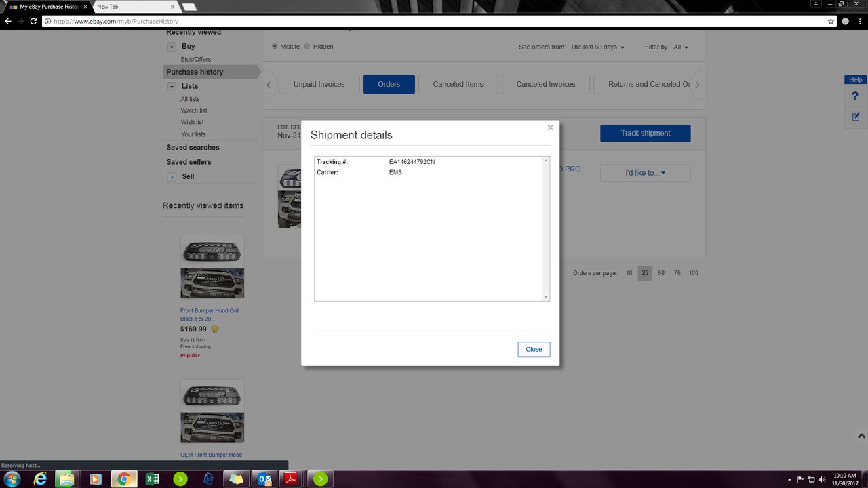Open Wish list in sidebar
This screenshot has width=868, height=488.
coord(192,123)
